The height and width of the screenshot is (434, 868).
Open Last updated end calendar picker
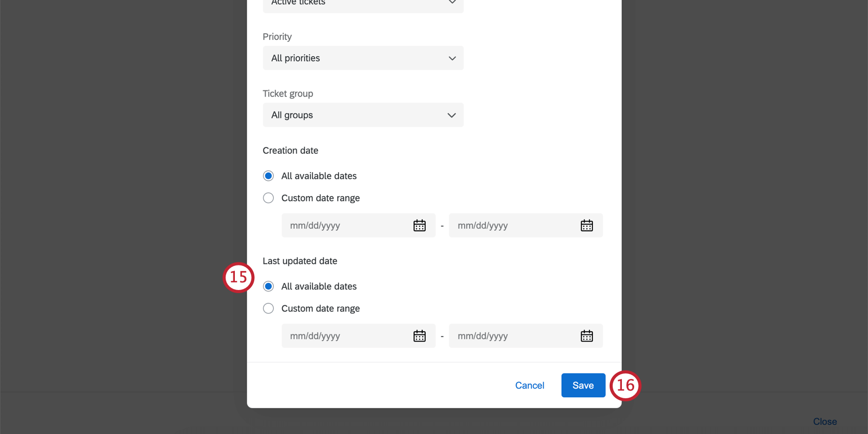point(587,336)
